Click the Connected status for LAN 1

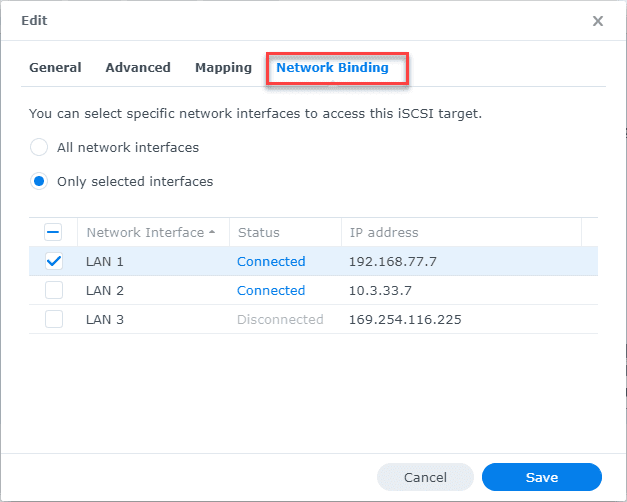click(x=271, y=261)
